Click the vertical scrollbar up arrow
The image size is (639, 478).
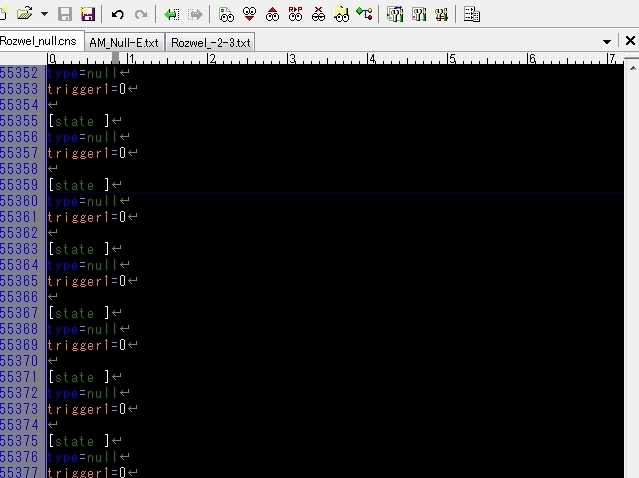[632, 68]
